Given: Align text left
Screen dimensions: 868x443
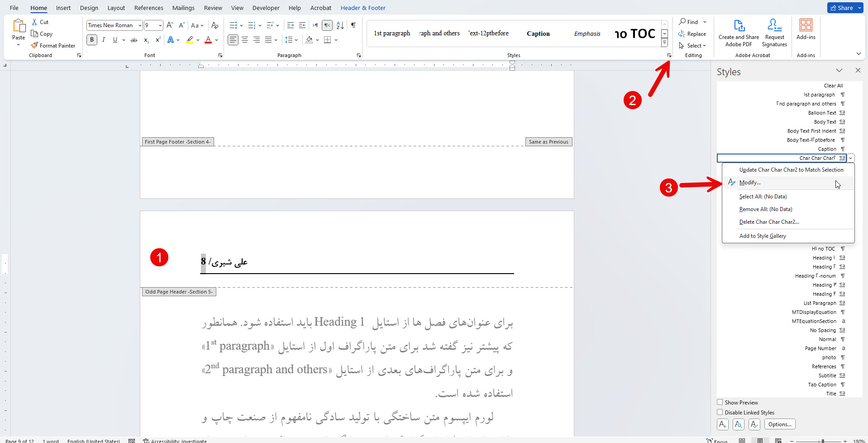Looking at the screenshot, I should tap(233, 40).
